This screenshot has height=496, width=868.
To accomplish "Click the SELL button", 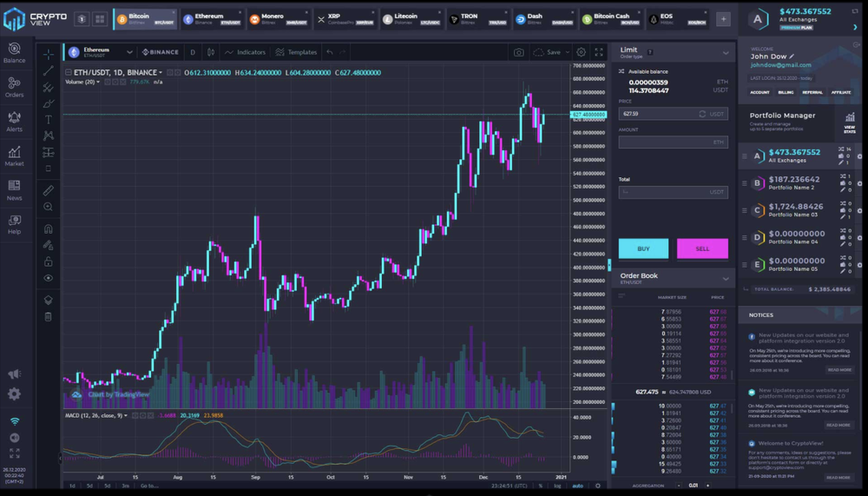I will (702, 248).
